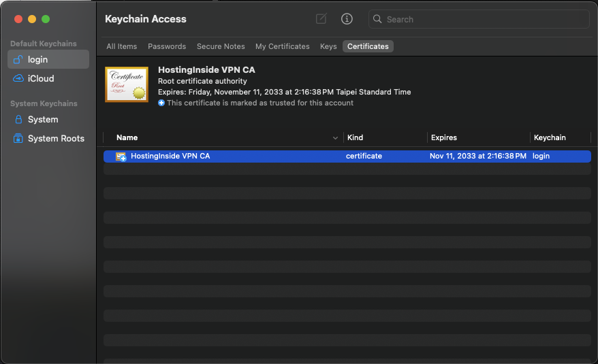Screen dimensions: 598x364
Task: Open the Secure Notes tab
Action: pyautogui.click(x=221, y=46)
